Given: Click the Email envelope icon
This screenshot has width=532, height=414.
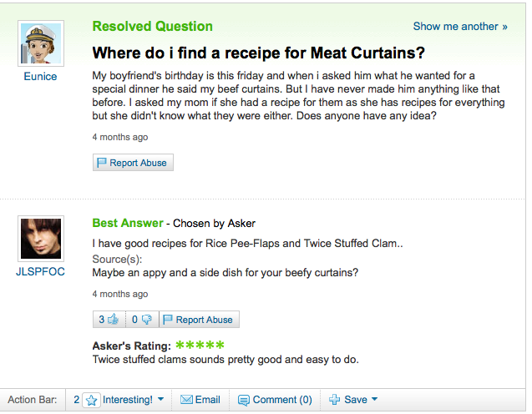Looking at the screenshot, I should click(x=186, y=400).
